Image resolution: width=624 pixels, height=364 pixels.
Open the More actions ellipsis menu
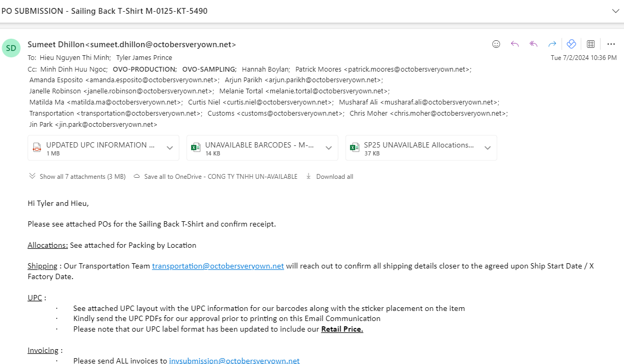point(611,44)
